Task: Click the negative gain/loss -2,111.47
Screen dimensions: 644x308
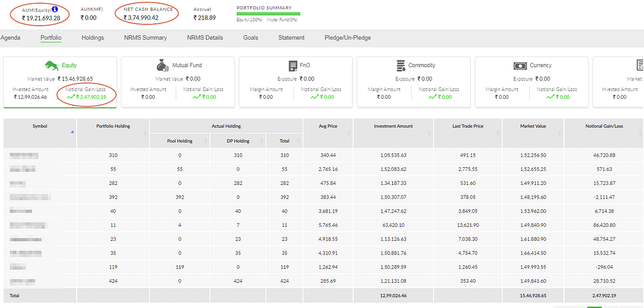Action: pyautogui.click(x=604, y=197)
